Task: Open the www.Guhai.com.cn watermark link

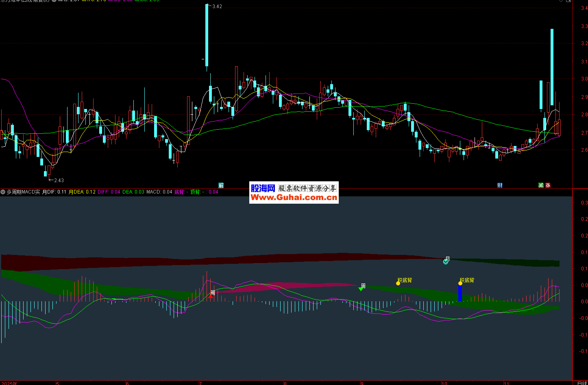Action: [294, 198]
